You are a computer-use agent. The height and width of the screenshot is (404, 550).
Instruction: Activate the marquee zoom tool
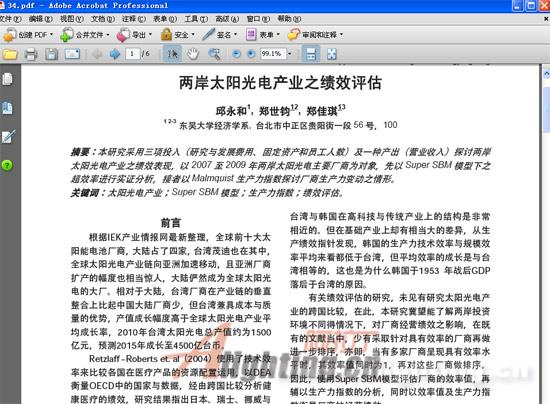click(214, 54)
